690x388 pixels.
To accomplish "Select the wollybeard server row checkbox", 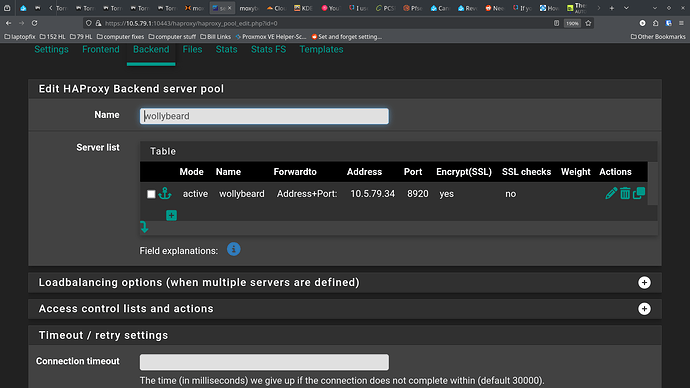I will (x=151, y=194).
